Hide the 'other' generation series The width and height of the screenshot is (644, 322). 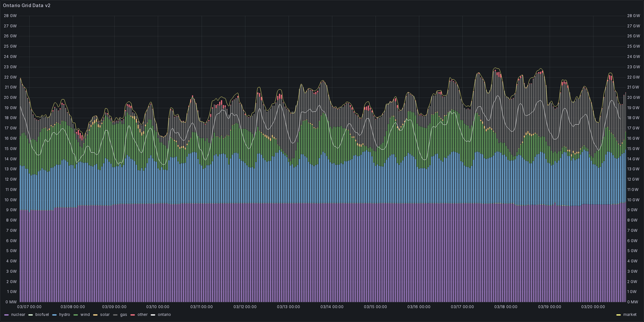(142, 315)
